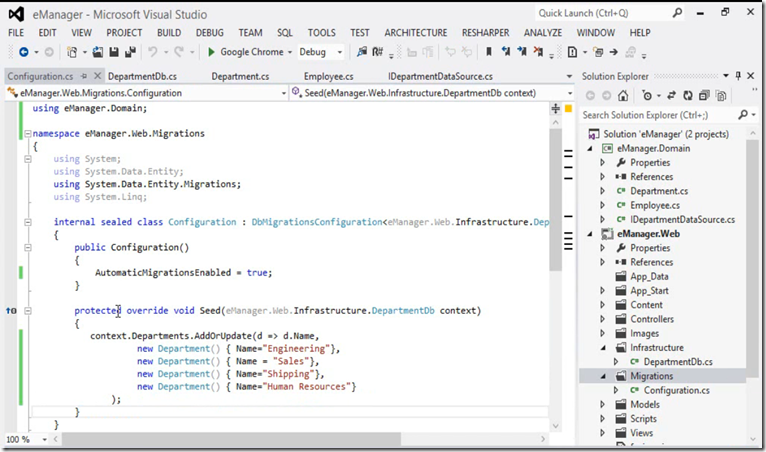This screenshot has height=452, width=766.
Task: Switch to the IDepartmentDataSource.cs tab
Action: tap(440, 76)
